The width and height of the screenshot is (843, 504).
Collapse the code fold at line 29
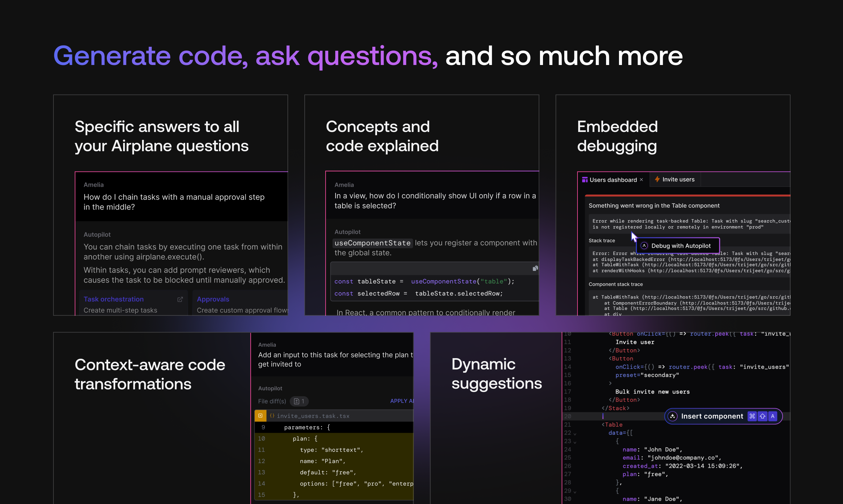point(575,492)
